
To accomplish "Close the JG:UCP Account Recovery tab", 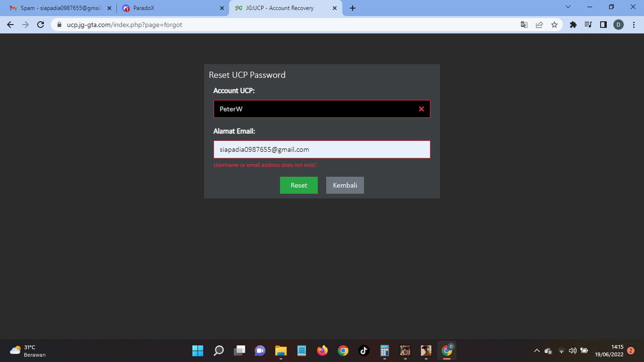I will pos(335,8).
